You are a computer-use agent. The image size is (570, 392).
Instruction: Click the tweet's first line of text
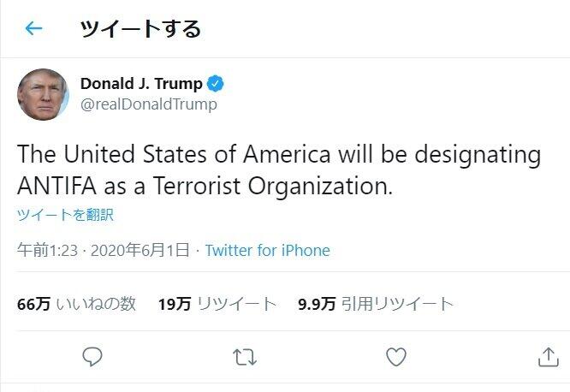pos(279,156)
